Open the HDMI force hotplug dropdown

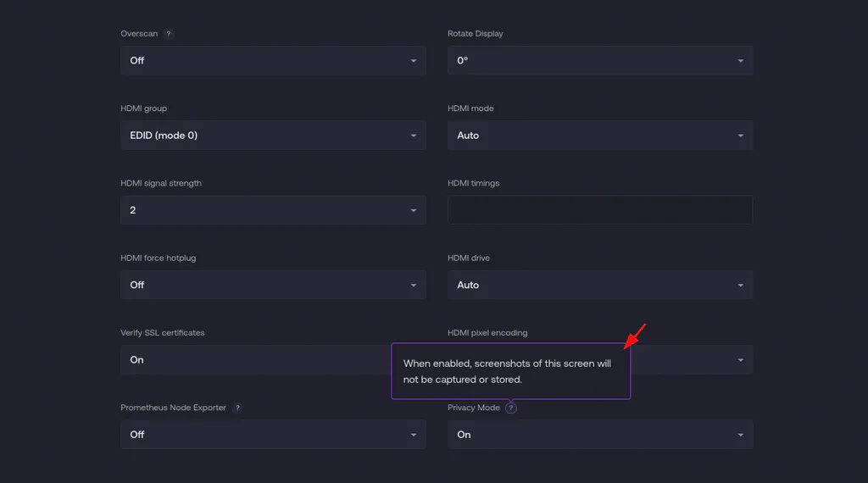click(273, 285)
